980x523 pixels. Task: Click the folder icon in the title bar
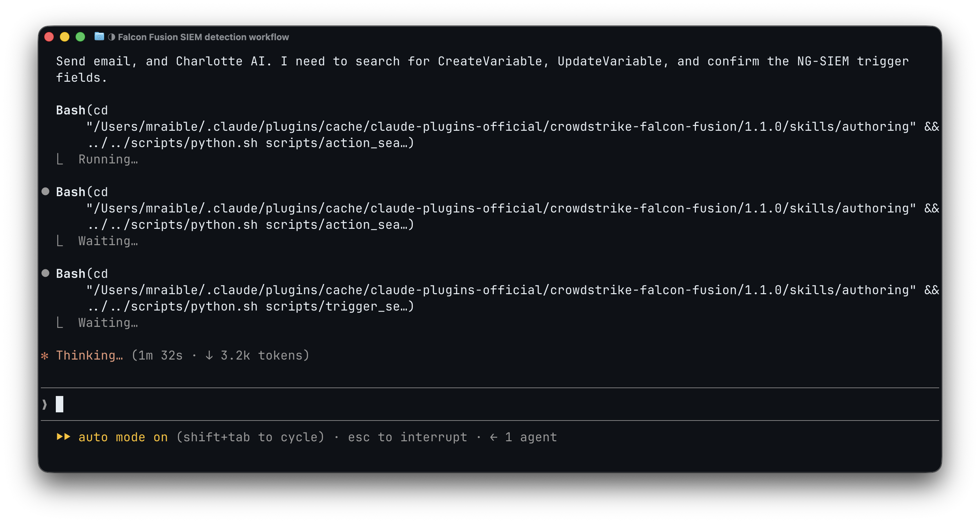(x=99, y=36)
